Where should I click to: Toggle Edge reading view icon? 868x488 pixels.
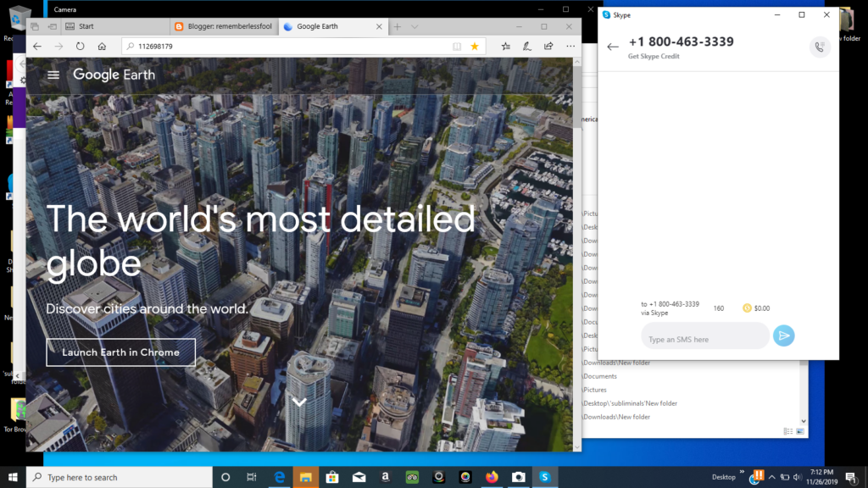(x=457, y=47)
